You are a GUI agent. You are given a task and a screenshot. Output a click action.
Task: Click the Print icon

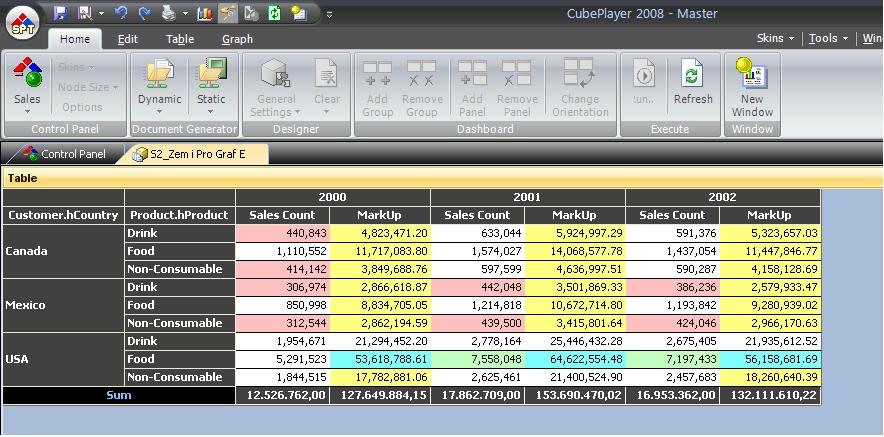[x=169, y=13]
